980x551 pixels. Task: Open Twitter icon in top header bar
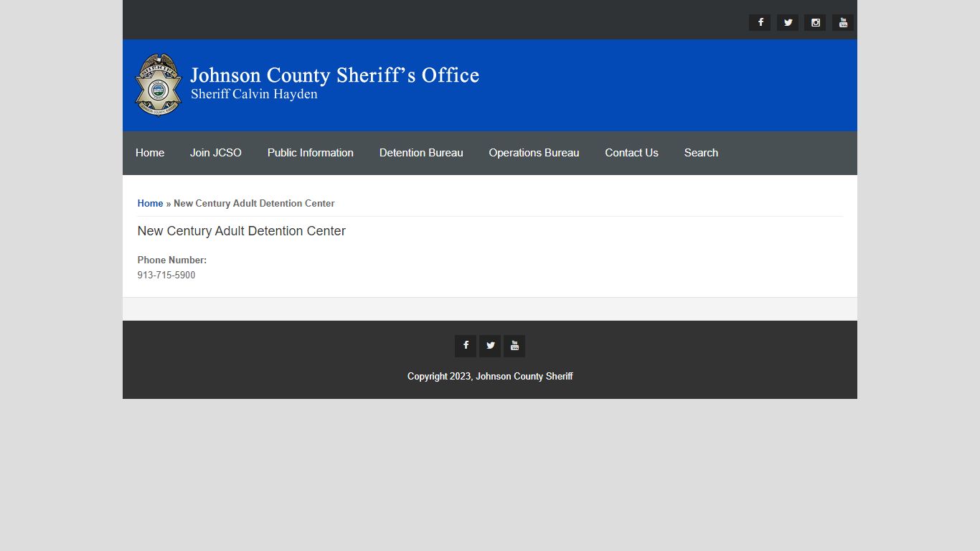click(x=788, y=23)
